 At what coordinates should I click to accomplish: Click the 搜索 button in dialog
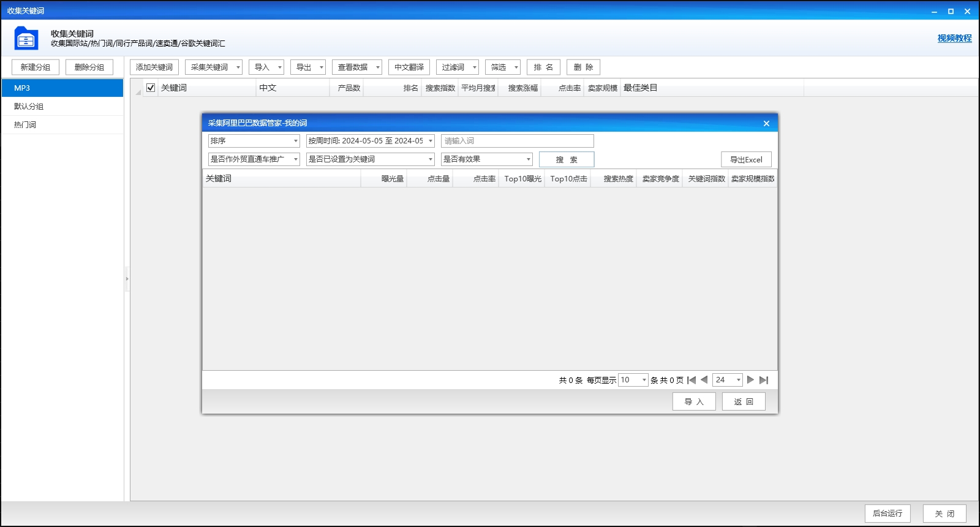tap(567, 159)
